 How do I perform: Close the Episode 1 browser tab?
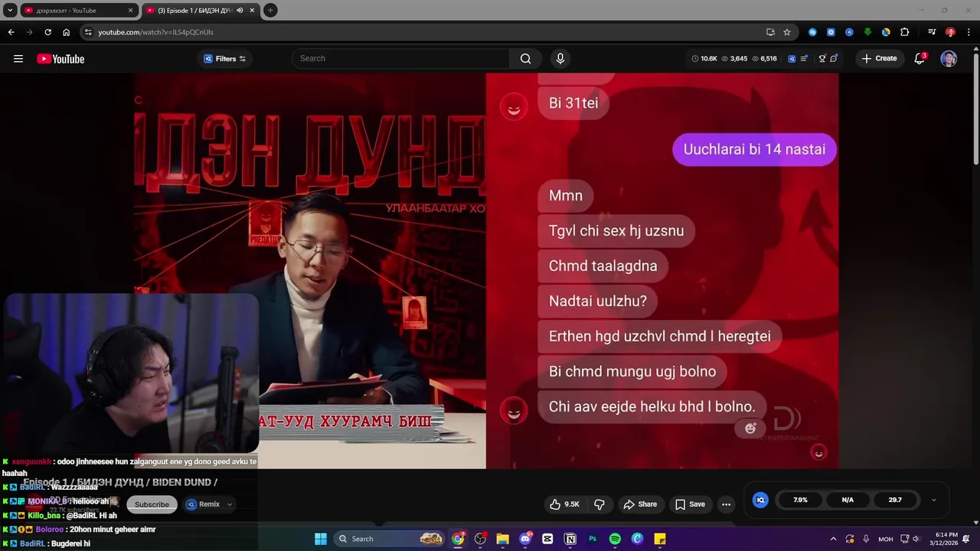252,11
